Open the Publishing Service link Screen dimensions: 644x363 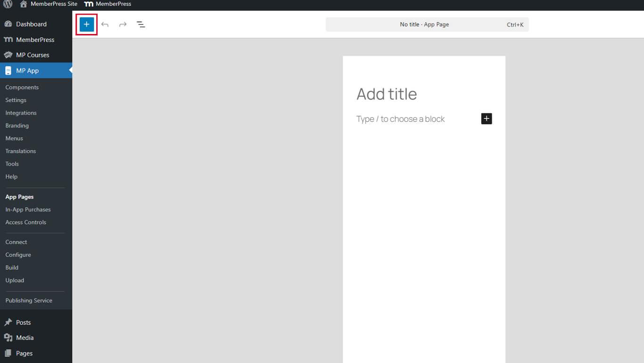point(29,300)
